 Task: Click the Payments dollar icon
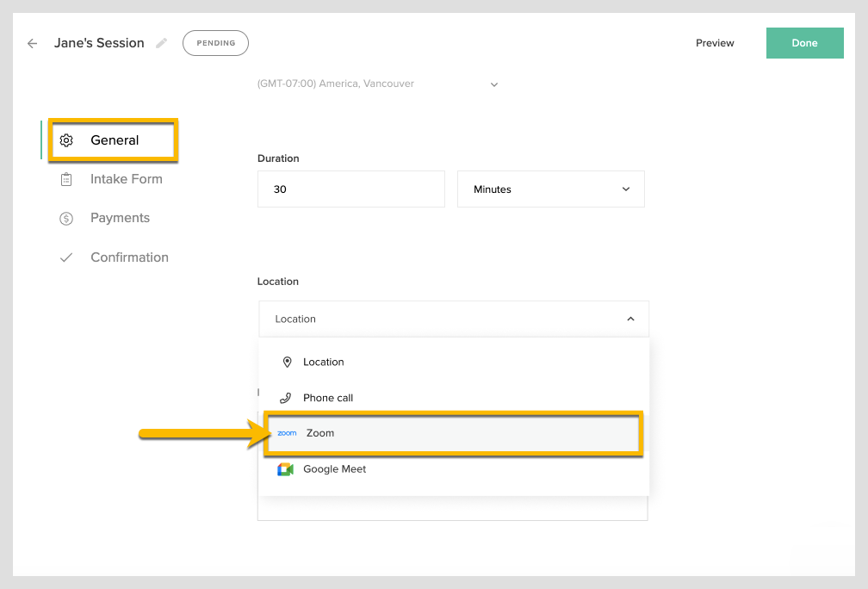[x=66, y=219]
